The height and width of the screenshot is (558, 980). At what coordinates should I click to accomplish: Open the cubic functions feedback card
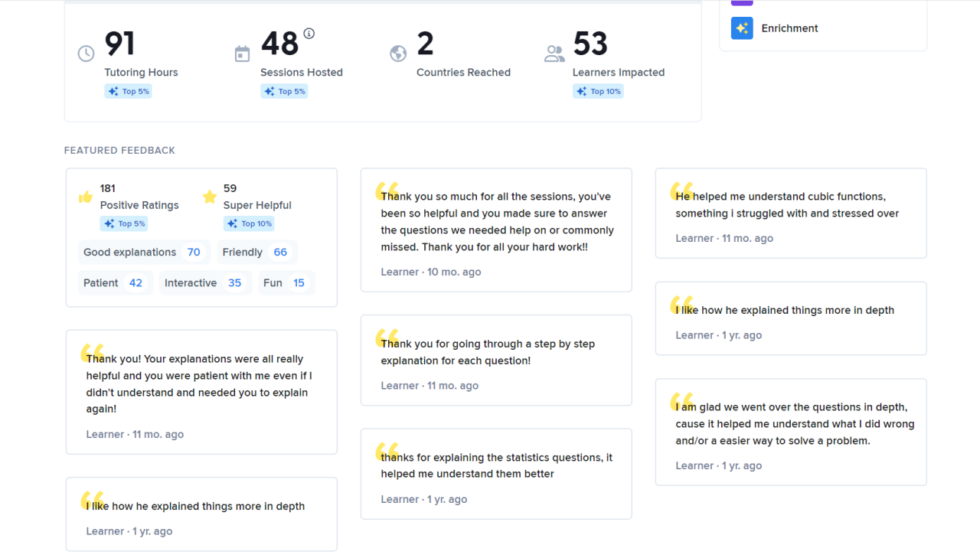pos(790,213)
